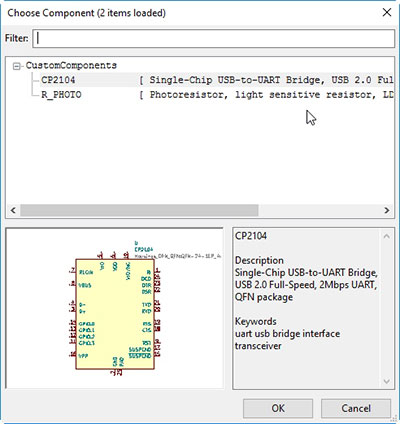Dismiss dialog with the Cancel button

356,408
